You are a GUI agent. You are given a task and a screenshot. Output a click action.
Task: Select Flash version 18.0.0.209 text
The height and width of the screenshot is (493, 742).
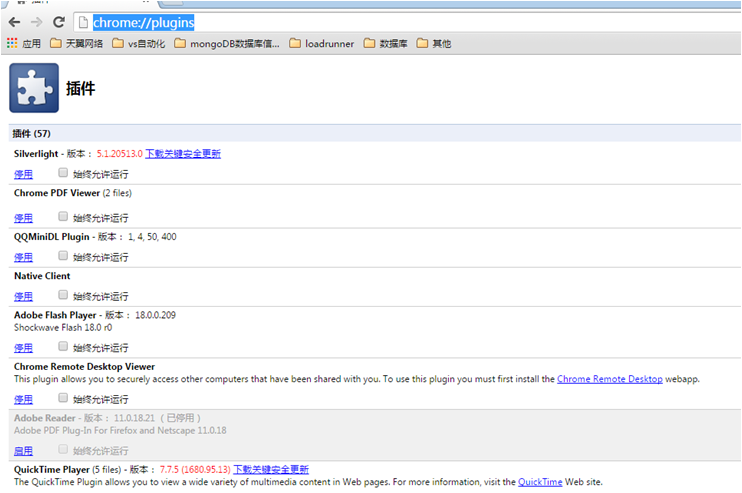155,315
